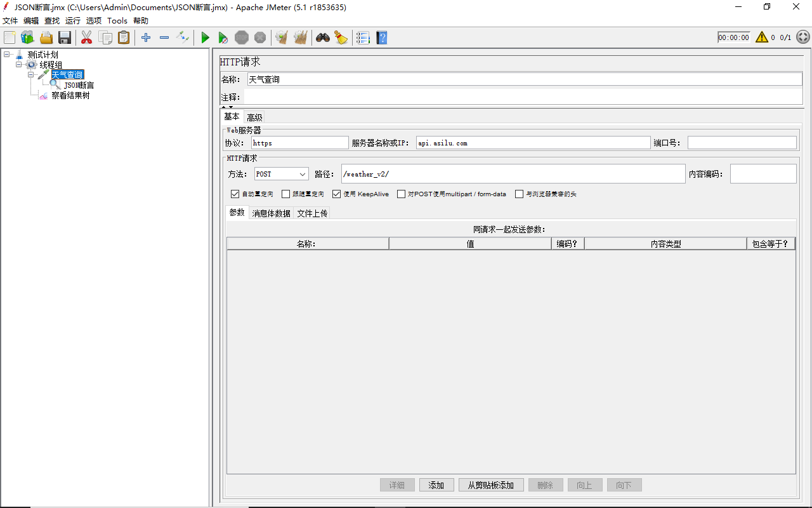
Task: Click the server name field api.asilu.com
Action: click(x=534, y=143)
